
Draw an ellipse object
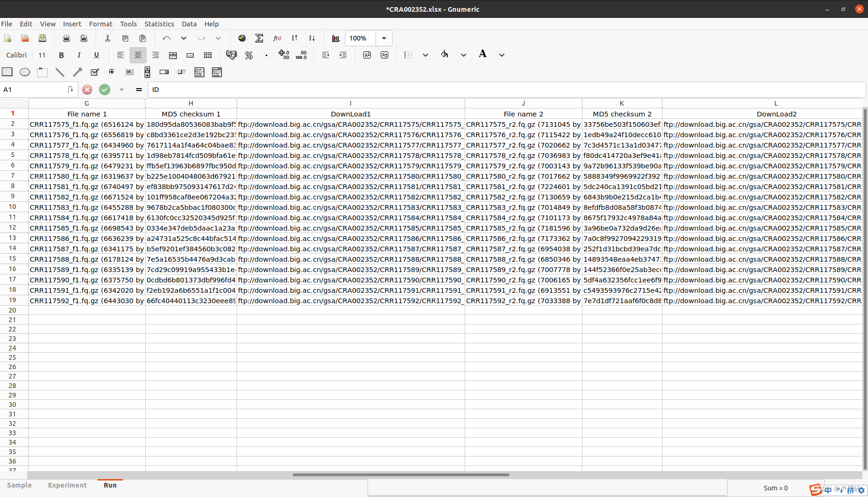click(25, 72)
